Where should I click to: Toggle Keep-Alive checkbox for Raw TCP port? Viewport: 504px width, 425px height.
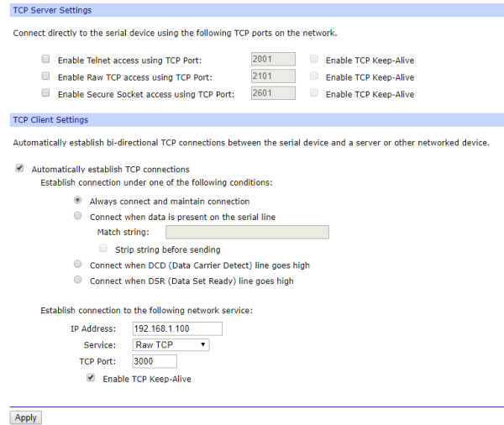[314, 76]
